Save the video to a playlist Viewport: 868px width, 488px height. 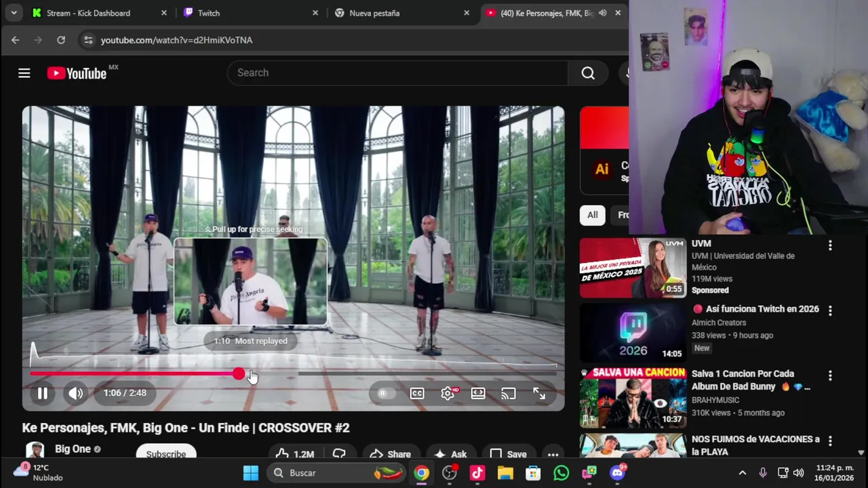pyautogui.click(x=509, y=454)
